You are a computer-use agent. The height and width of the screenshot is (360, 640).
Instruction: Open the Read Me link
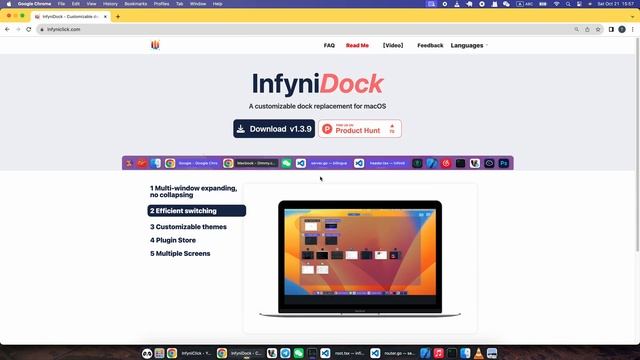pos(357,45)
